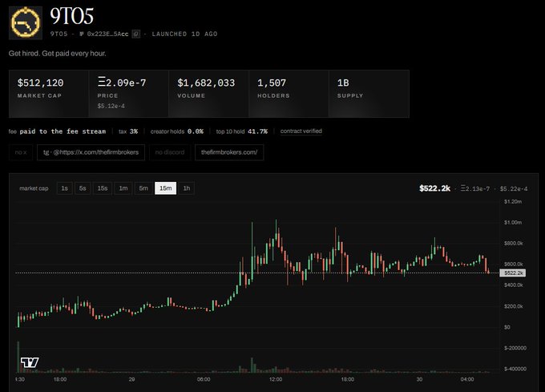Click the '30' date marker on axis
545x392 pixels.
(x=419, y=379)
